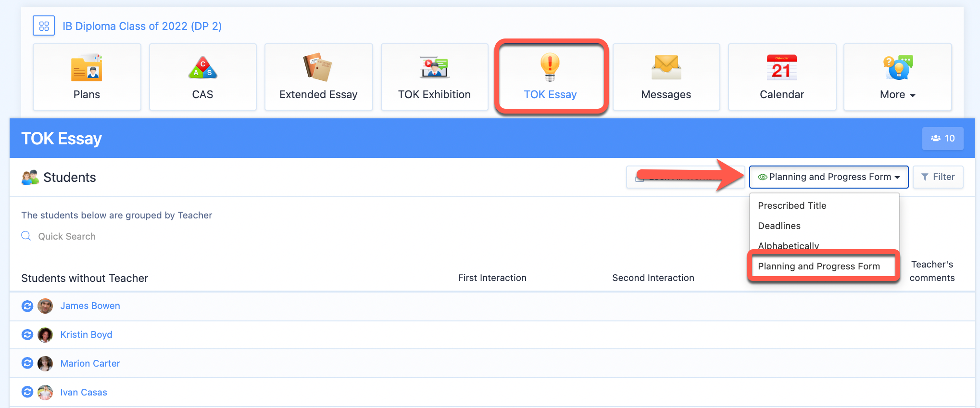
Task: Click the sync icon beside James Bowen
Action: pyautogui.click(x=27, y=306)
